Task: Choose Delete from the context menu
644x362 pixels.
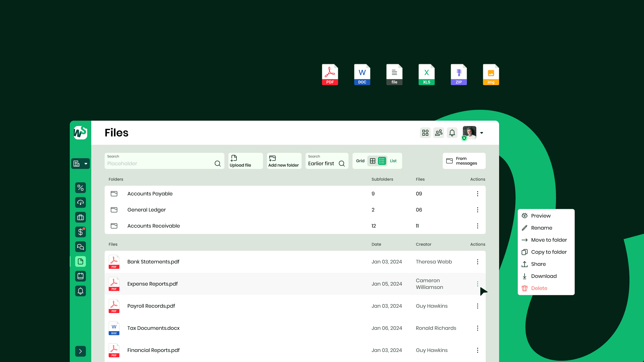Action: click(539, 288)
